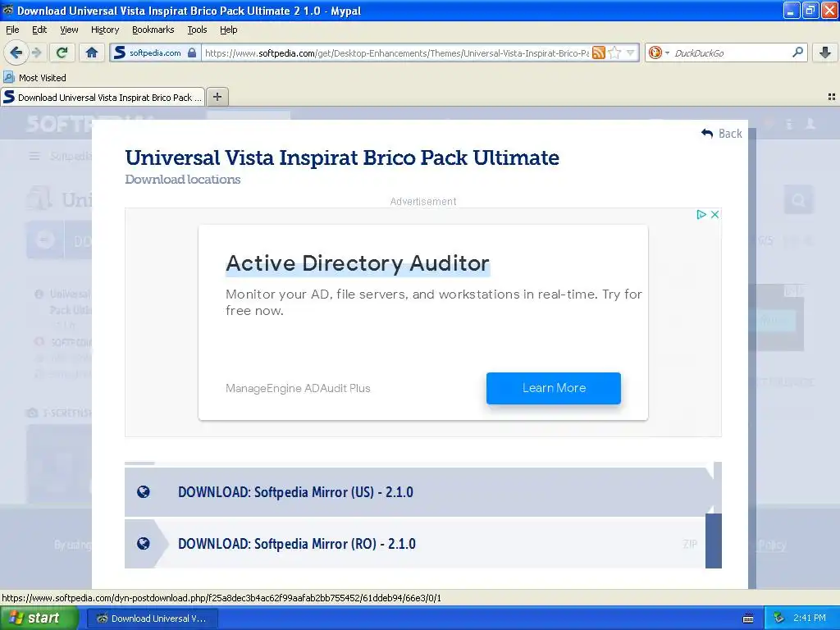Viewport: 840px width, 630px height.
Task: Click ManageEngine ADAudit Plus advertiser text
Action: pyautogui.click(x=298, y=388)
